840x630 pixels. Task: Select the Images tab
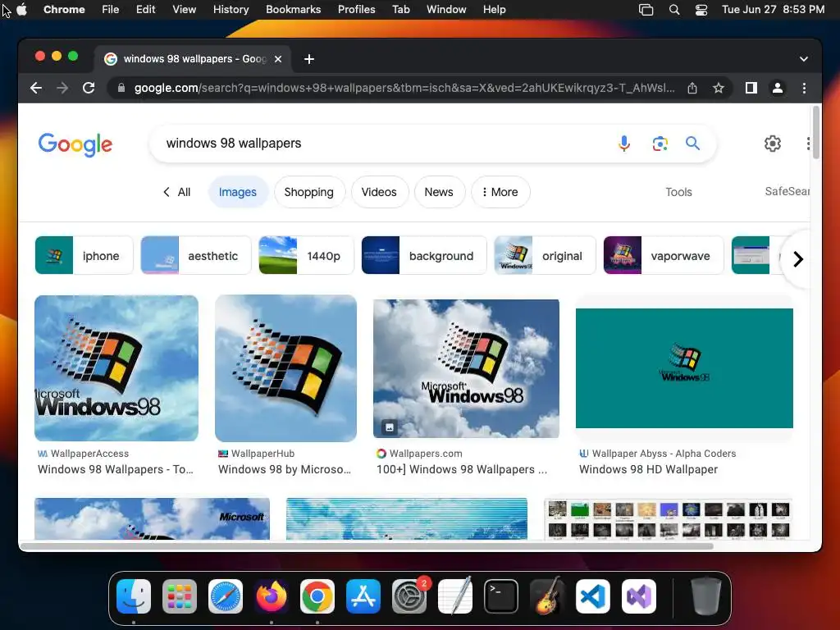coord(237,192)
